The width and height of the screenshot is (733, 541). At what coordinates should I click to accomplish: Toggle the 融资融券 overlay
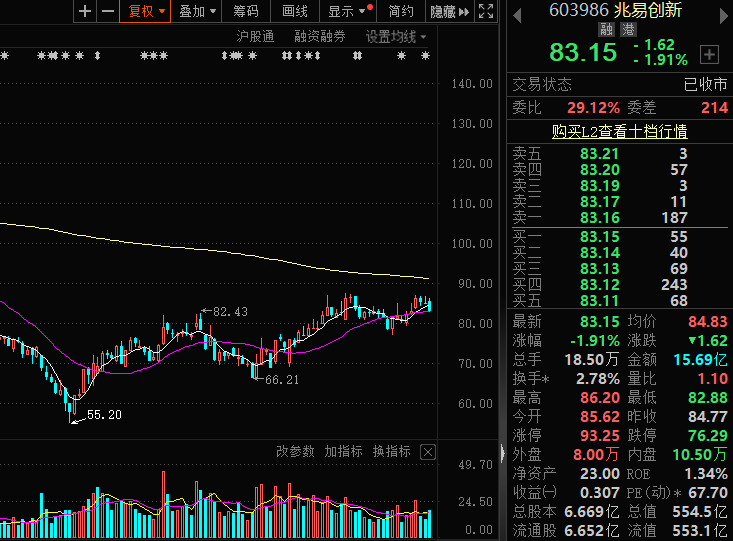tap(320, 37)
